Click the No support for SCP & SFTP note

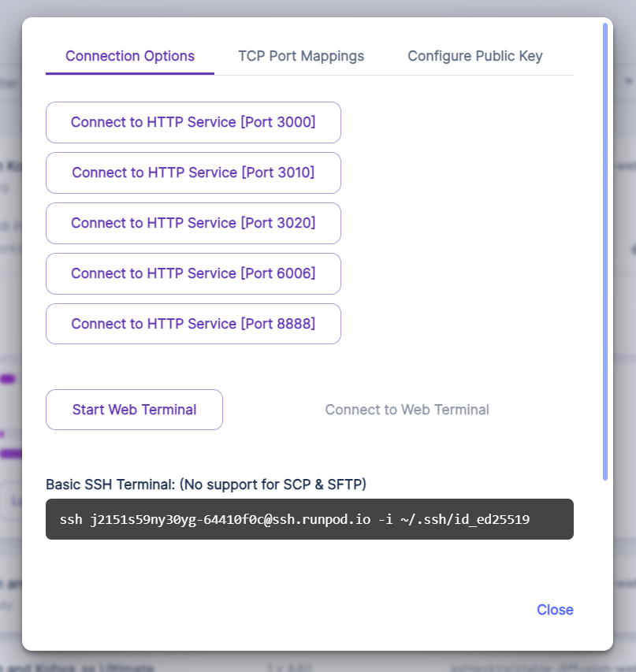[273, 484]
